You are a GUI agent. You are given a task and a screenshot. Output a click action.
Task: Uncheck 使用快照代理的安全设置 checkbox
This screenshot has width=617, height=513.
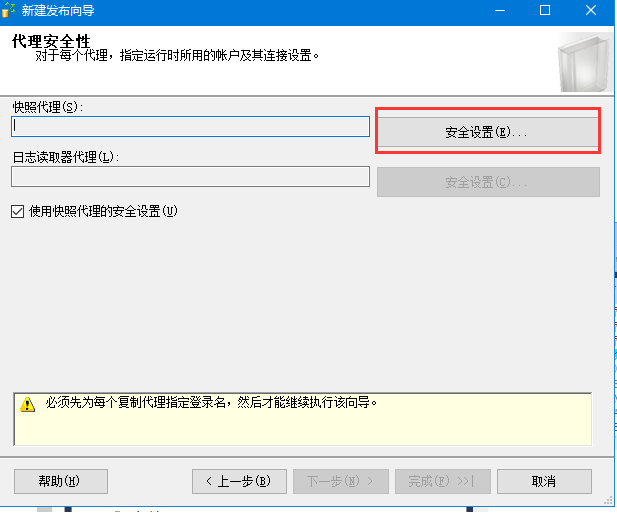click(17, 212)
